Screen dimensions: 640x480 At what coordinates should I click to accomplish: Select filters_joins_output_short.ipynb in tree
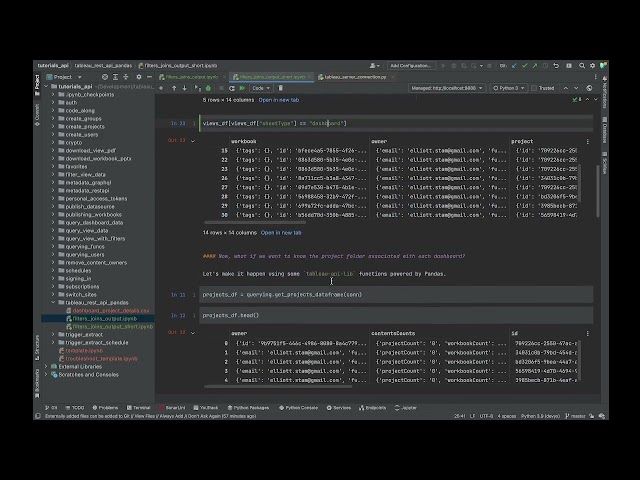coord(112,327)
